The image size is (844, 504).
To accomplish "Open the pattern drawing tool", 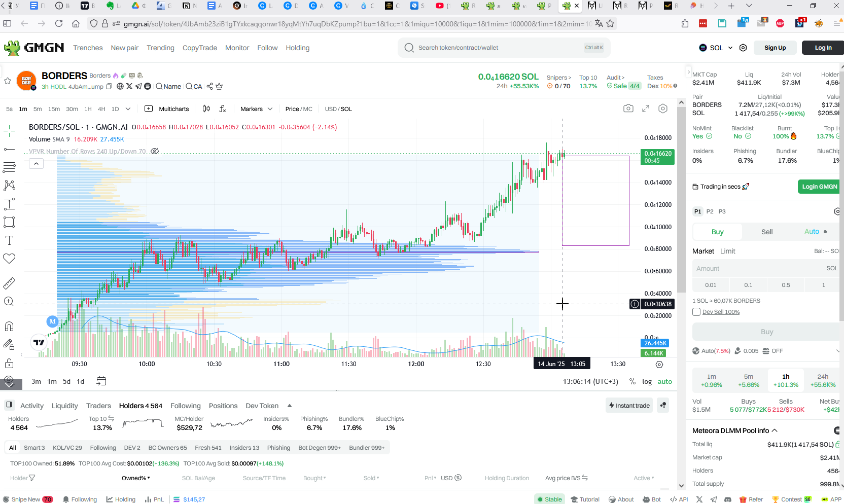I will point(9,185).
